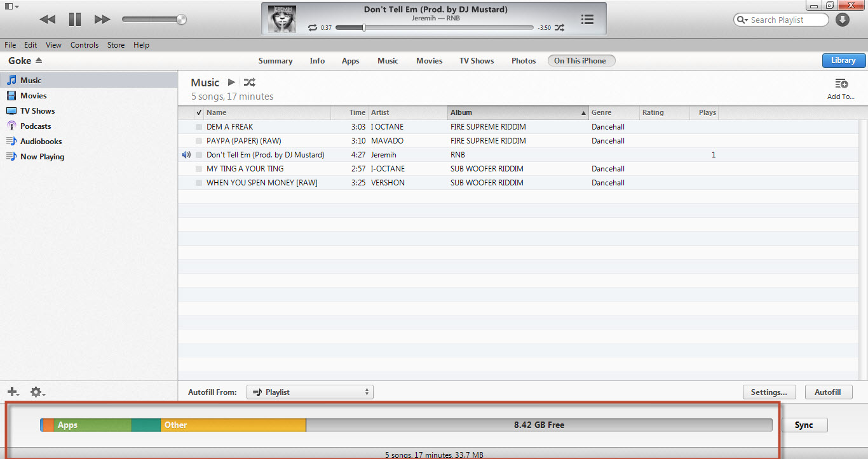Eject the Goke device
868x459 pixels.
pos(38,60)
